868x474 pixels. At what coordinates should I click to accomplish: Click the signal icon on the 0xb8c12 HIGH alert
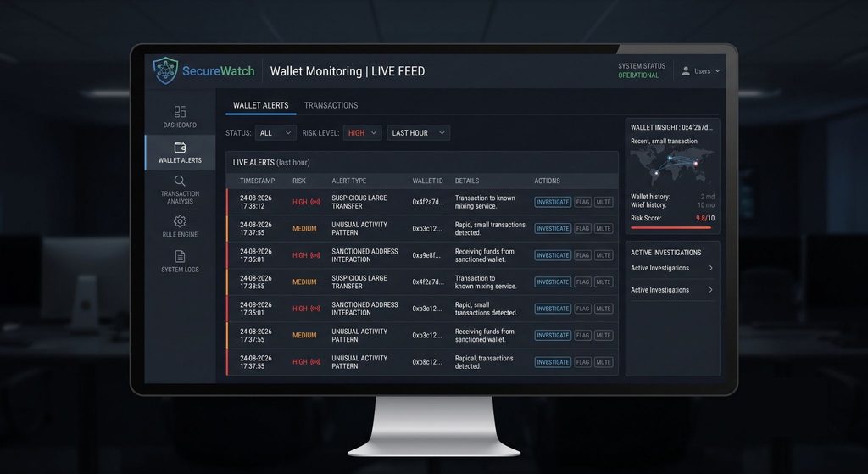tap(315, 362)
